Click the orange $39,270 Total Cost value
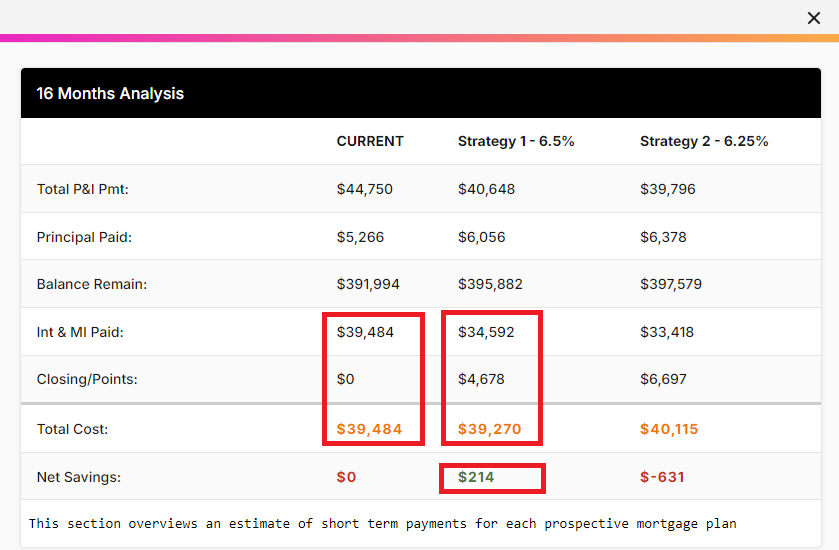Viewport: 839px width, 550px height. pyautogui.click(x=490, y=429)
